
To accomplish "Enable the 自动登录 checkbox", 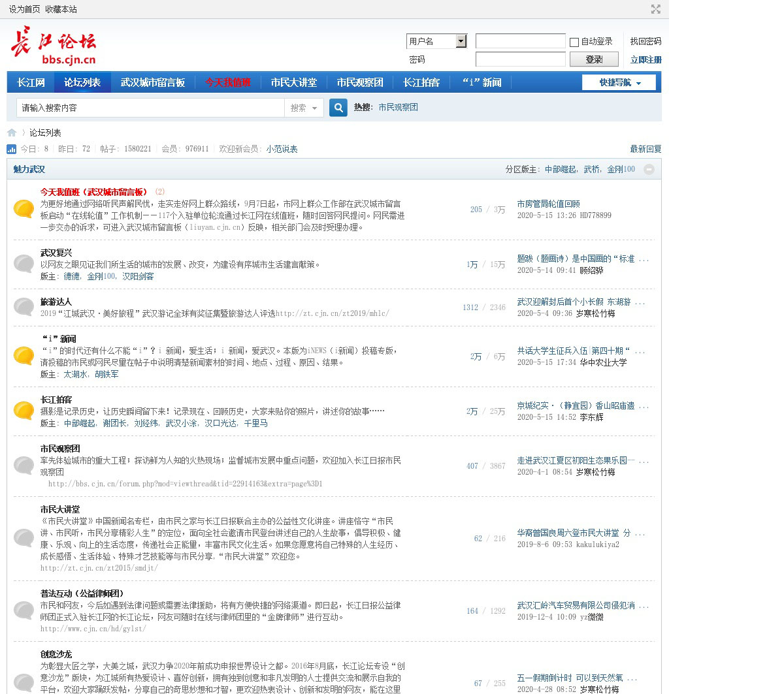I will (x=574, y=42).
